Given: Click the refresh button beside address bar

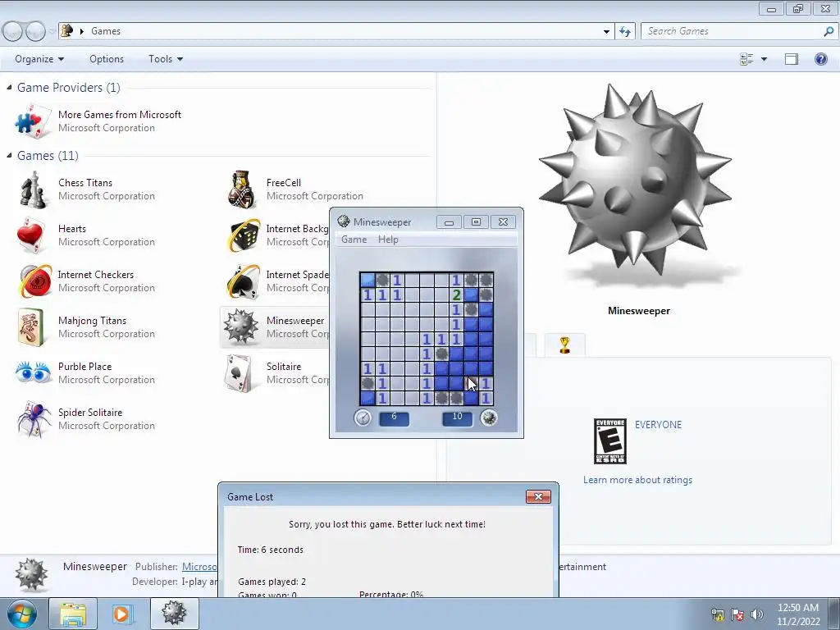Looking at the screenshot, I should click(x=625, y=31).
